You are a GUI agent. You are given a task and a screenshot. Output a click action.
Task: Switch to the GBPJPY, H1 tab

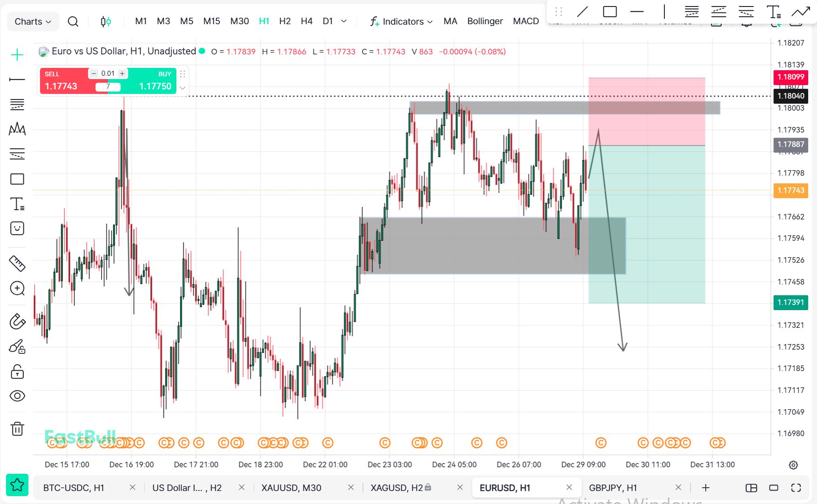(613, 488)
